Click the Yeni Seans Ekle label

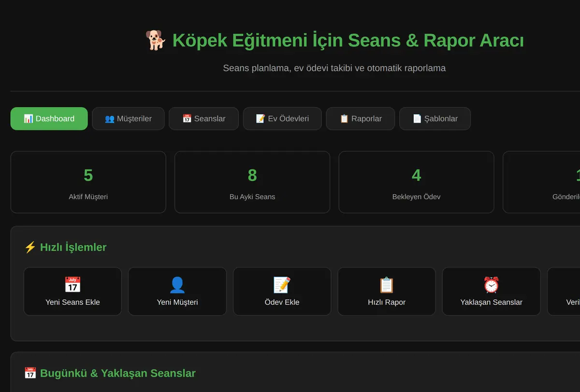72,302
